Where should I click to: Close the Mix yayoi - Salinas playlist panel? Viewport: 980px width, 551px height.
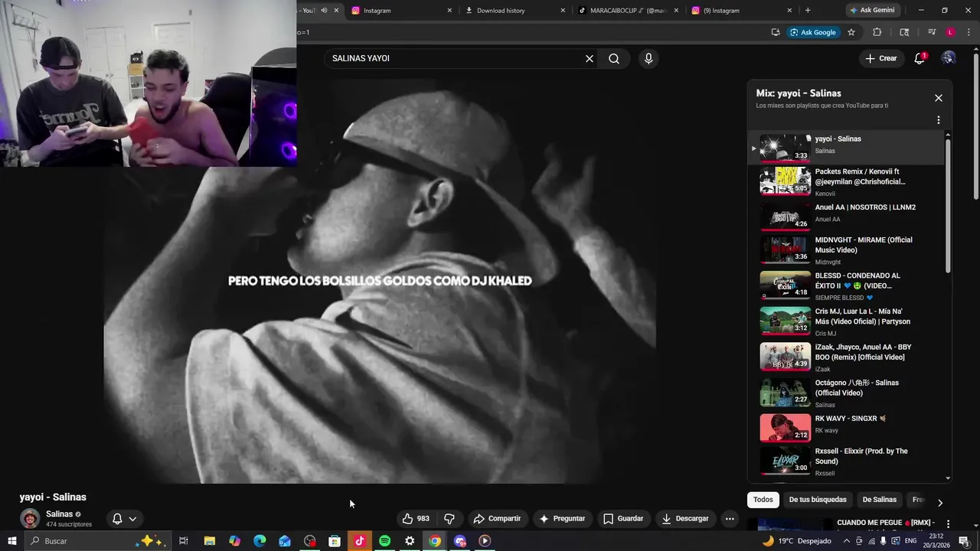coord(939,98)
